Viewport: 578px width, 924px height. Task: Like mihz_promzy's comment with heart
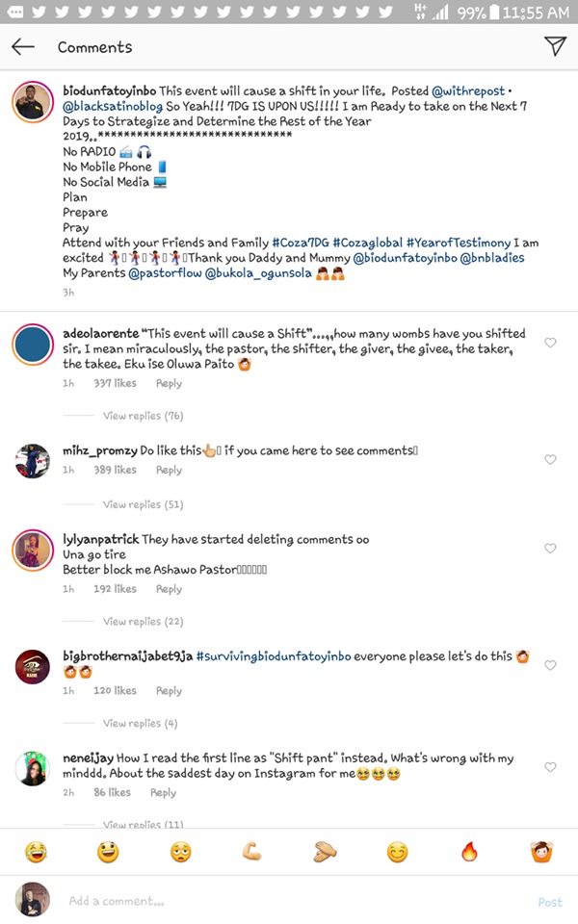click(x=550, y=460)
